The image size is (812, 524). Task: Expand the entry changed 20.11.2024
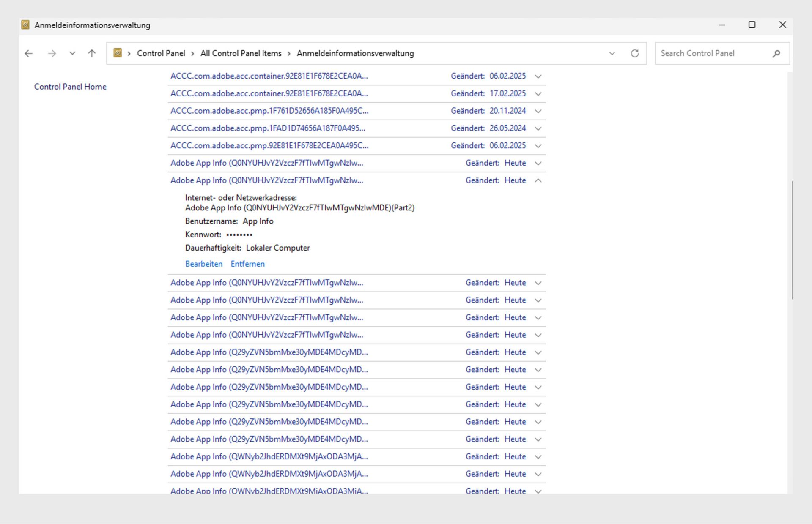pyautogui.click(x=538, y=111)
